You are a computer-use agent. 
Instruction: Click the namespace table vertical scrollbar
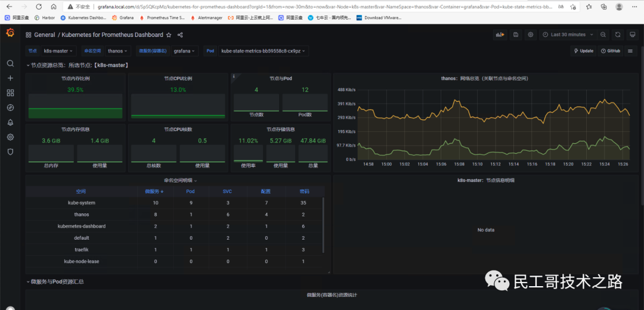point(323,225)
